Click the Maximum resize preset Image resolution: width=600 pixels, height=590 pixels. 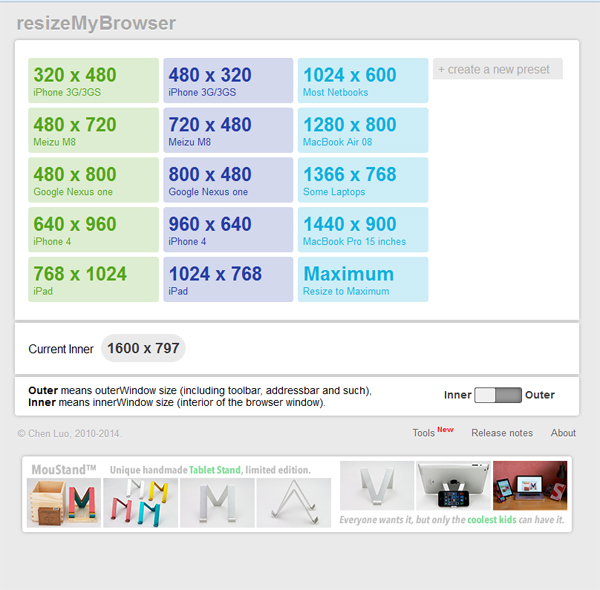pos(363,279)
